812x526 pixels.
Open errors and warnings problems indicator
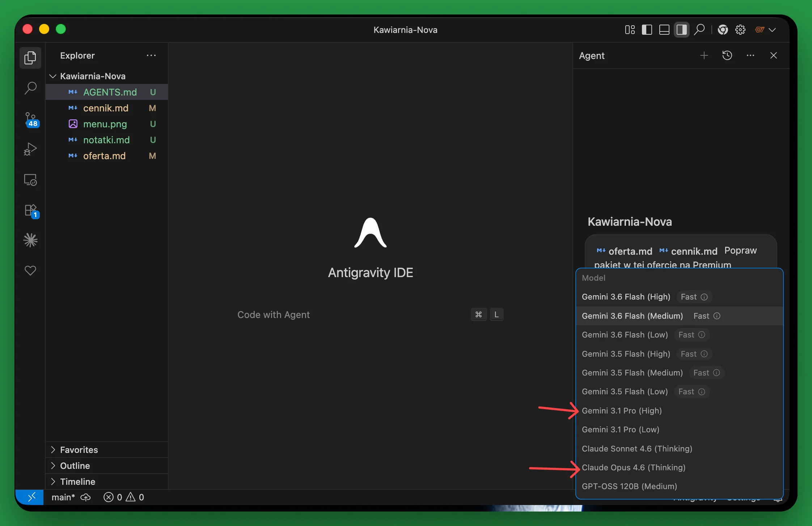coord(124,497)
